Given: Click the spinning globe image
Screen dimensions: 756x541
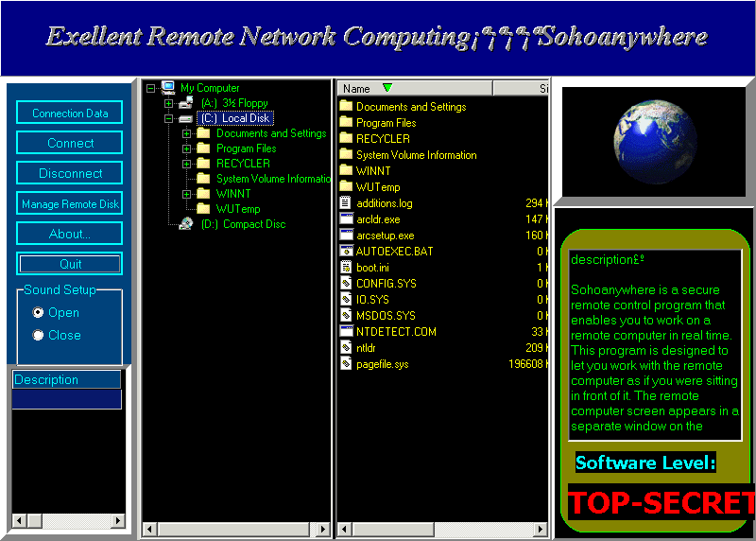Looking at the screenshot, I should [x=651, y=143].
